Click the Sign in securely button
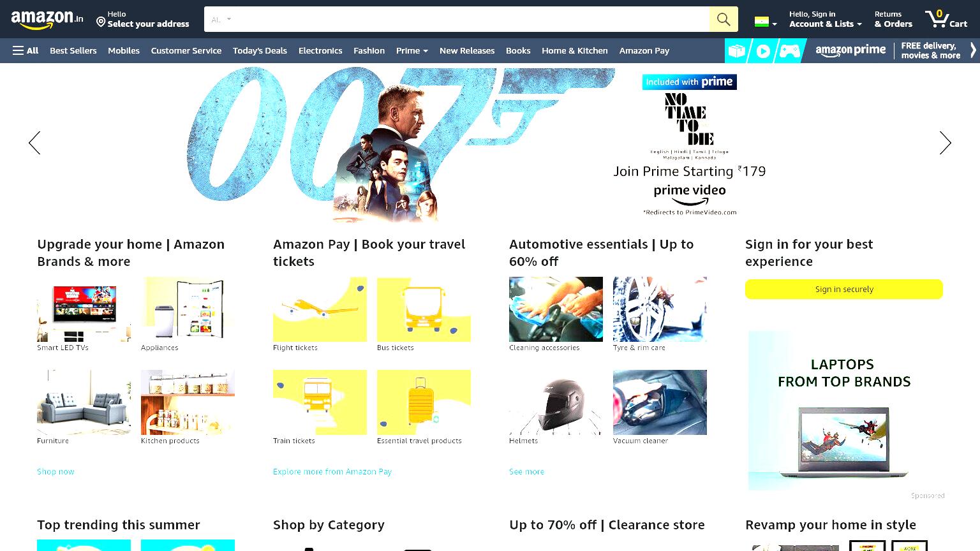This screenshot has height=551, width=980. 843,289
